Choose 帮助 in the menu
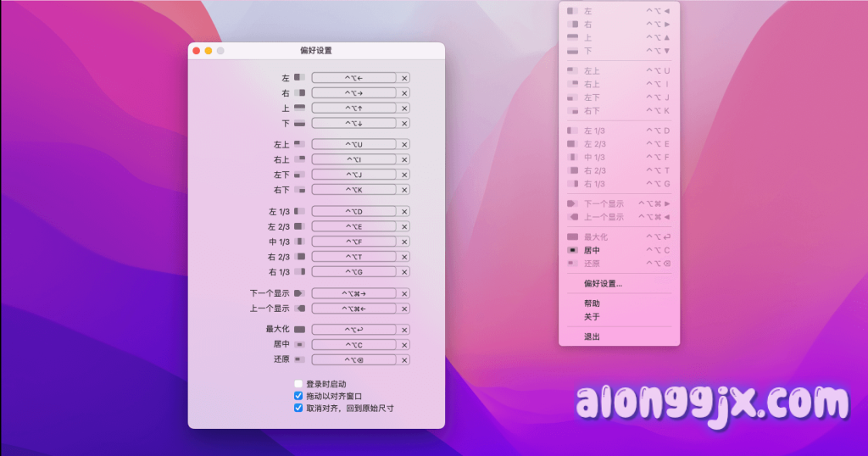The image size is (868, 456). coord(592,303)
